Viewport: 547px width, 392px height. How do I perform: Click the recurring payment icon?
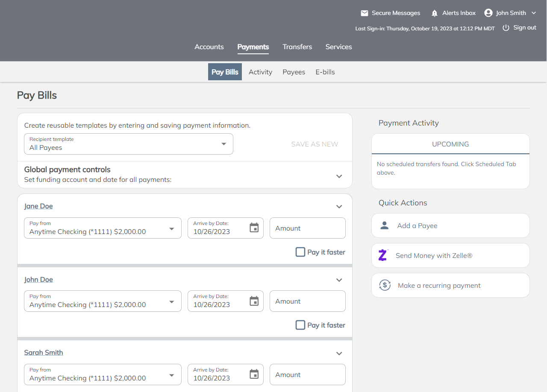(x=385, y=285)
